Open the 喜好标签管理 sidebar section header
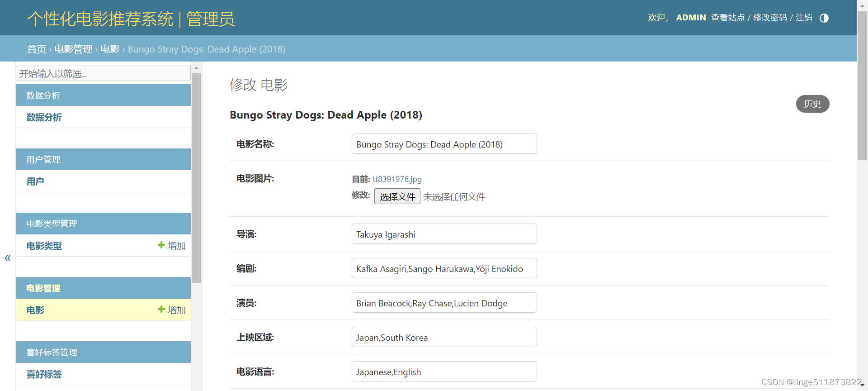868x391 pixels. click(x=52, y=353)
